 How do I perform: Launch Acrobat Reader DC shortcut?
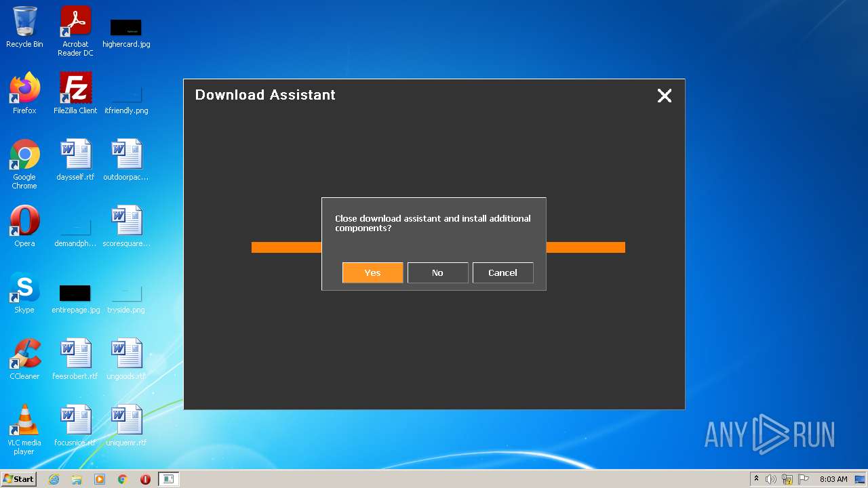(75, 31)
